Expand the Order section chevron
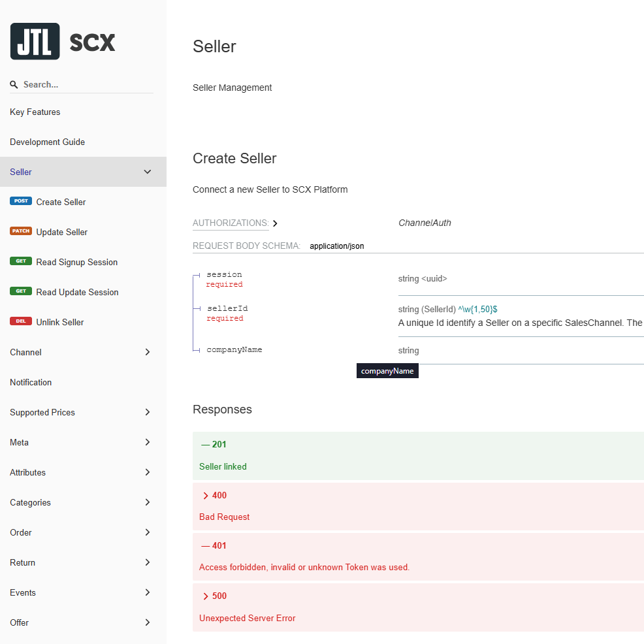Screen dimensions: 644x644 [x=148, y=532]
